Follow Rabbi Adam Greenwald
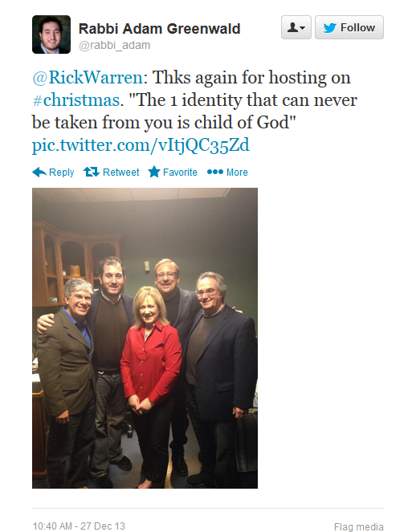 349,27
